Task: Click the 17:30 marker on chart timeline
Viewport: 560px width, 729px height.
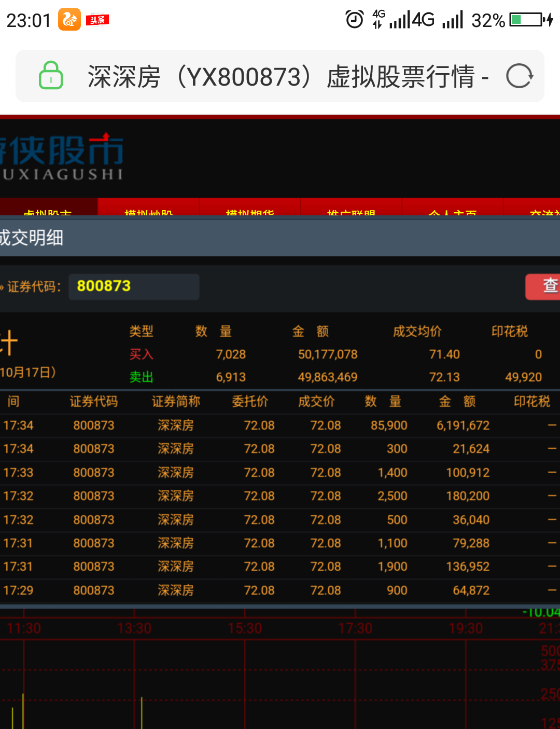Action: [x=355, y=628]
